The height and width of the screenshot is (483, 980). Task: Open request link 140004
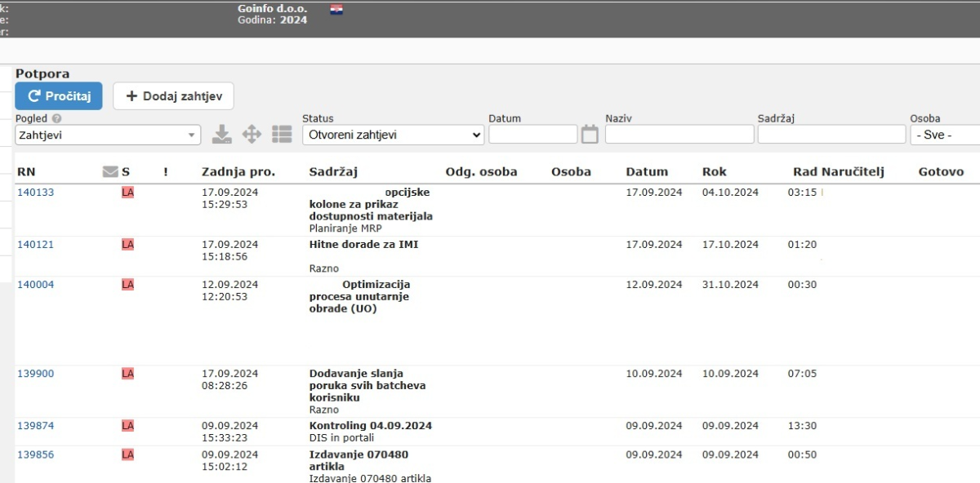pyautogui.click(x=36, y=285)
